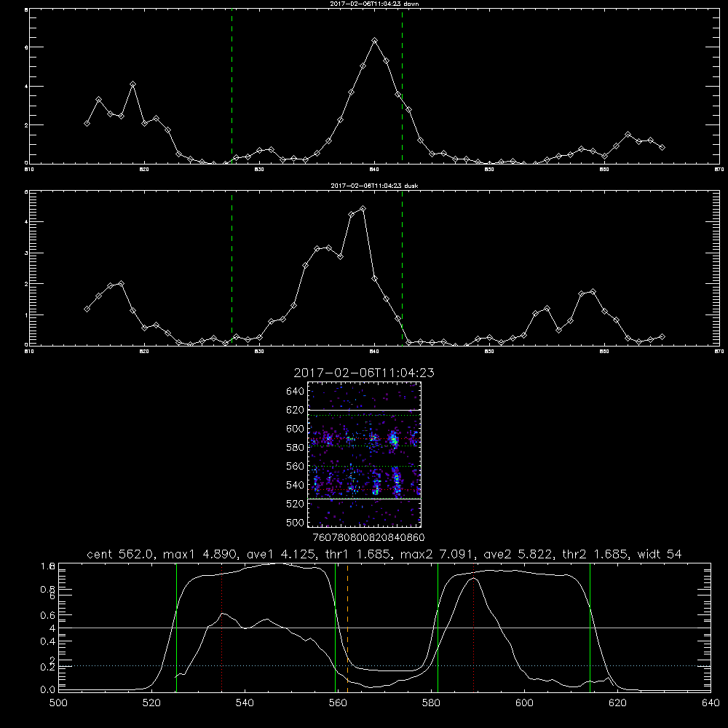Click y-axis label 0.4 on bottom profile plot
This screenshot has width=728, height=728.
(48, 641)
